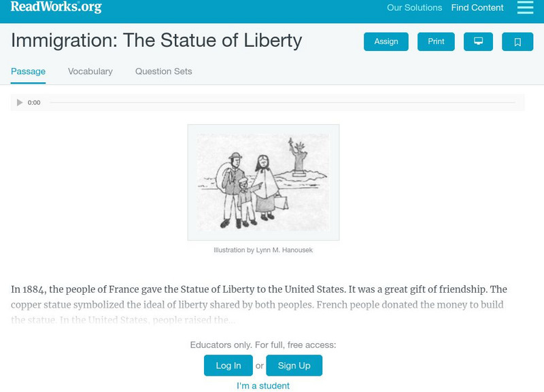
Task: Click the Print button
Action: click(x=436, y=41)
